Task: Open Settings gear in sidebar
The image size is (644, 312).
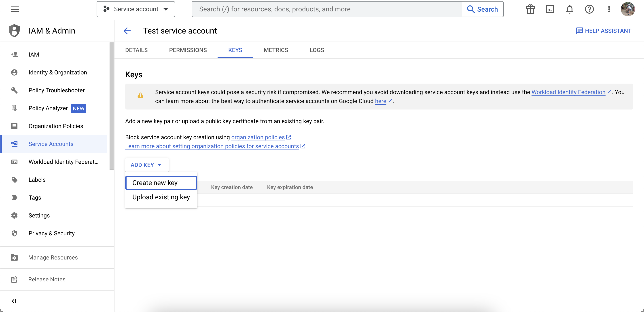Action: click(x=53, y=215)
